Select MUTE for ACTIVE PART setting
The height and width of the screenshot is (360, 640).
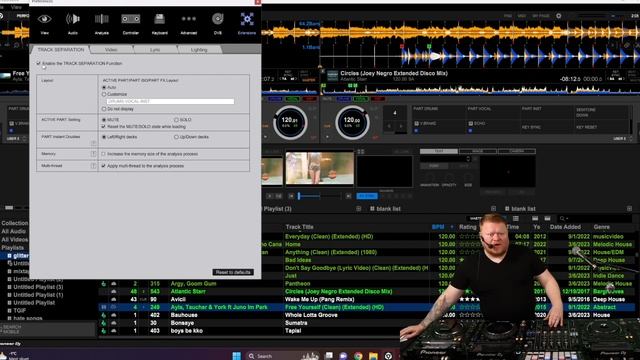[x=104, y=120]
